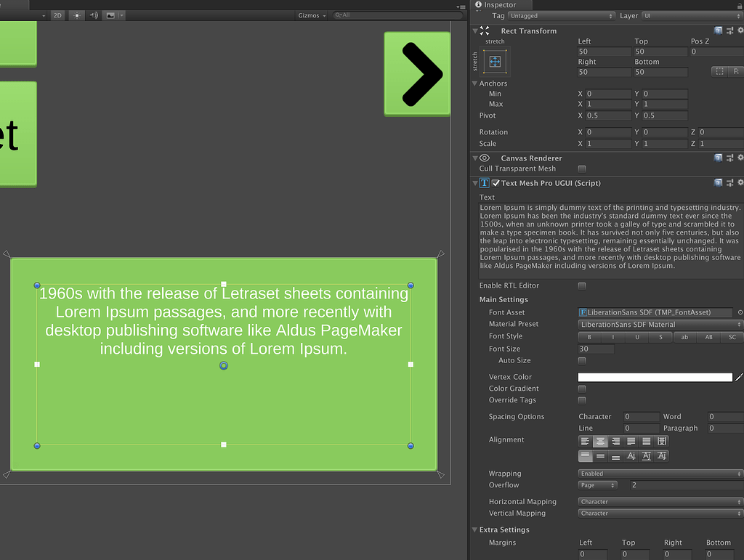This screenshot has height=560, width=744.
Task: Set vertical alignment to bottom
Action: pos(615,455)
